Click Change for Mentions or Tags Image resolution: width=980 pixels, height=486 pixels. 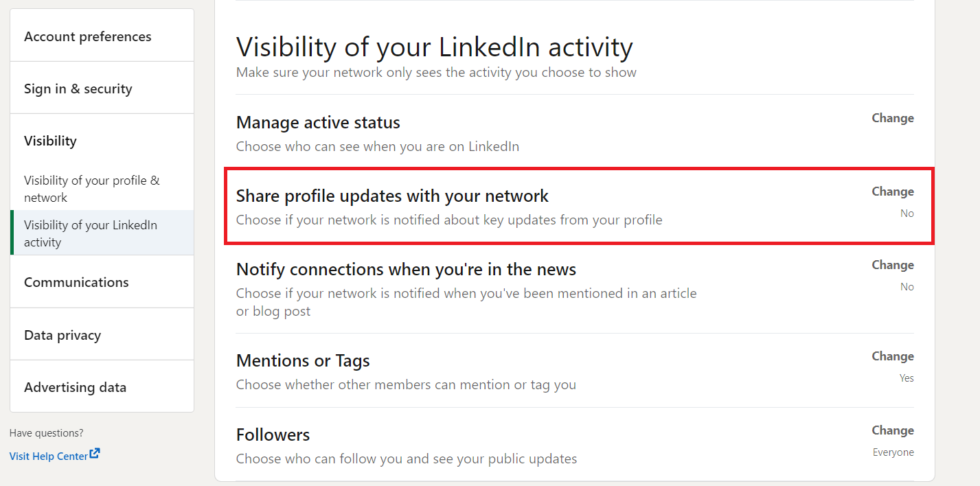893,356
